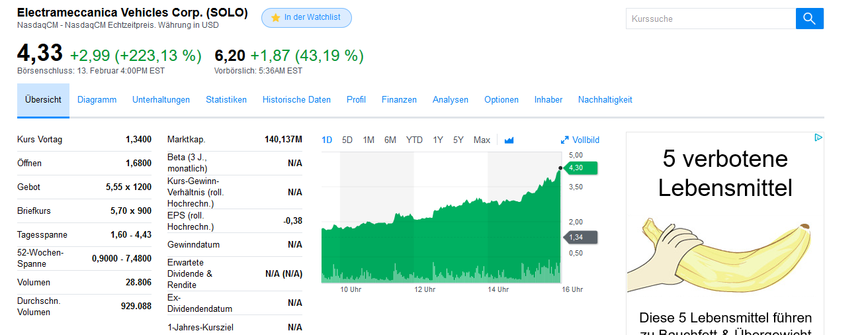Set chart range to 1M
The width and height of the screenshot is (868, 335).
pos(369,140)
